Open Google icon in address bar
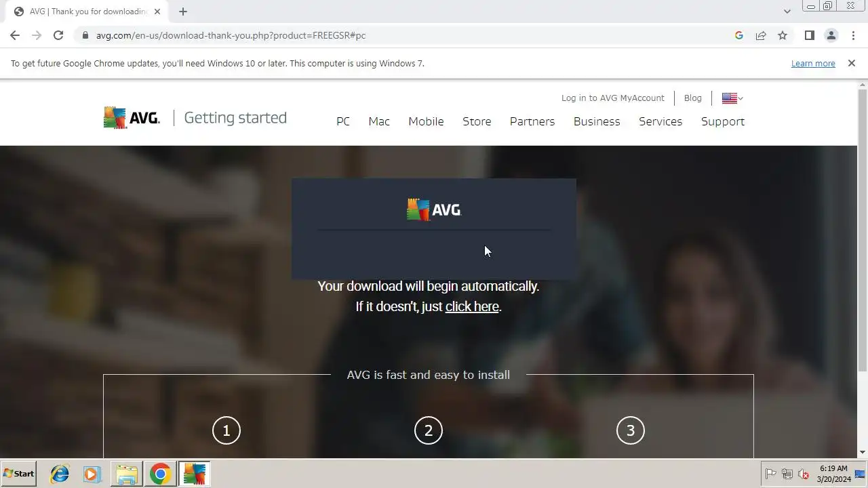The image size is (868, 488). pos(739,35)
